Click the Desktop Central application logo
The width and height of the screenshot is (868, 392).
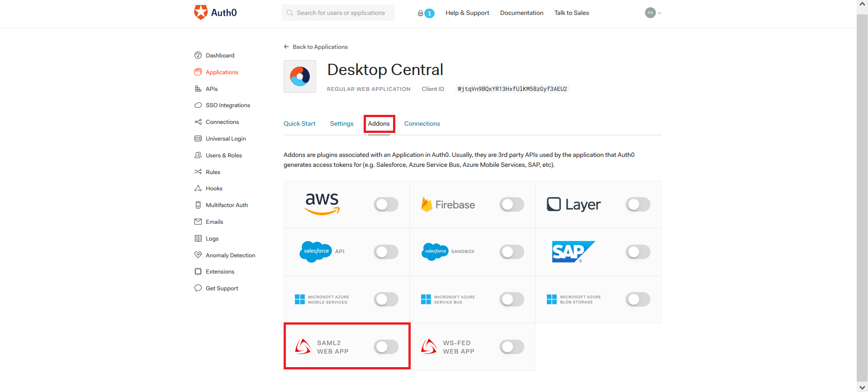pyautogui.click(x=300, y=76)
